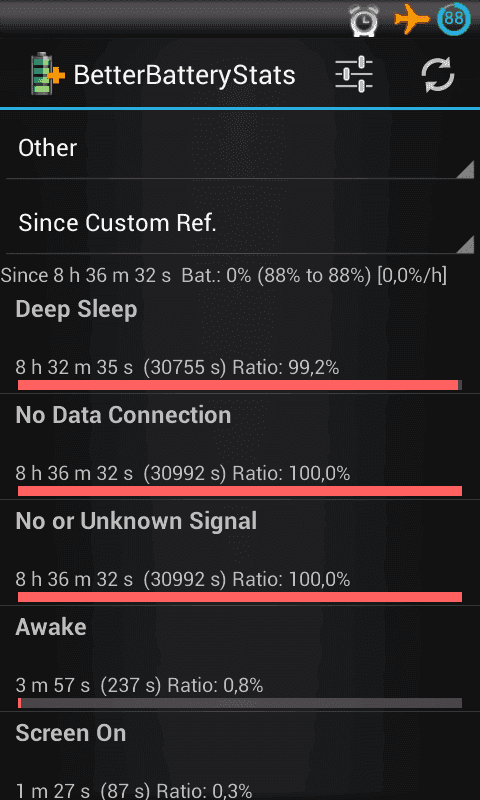The width and height of the screenshot is (480, 800).
Task: Open the Other stat type dropdown
Action: coord(240,148)
